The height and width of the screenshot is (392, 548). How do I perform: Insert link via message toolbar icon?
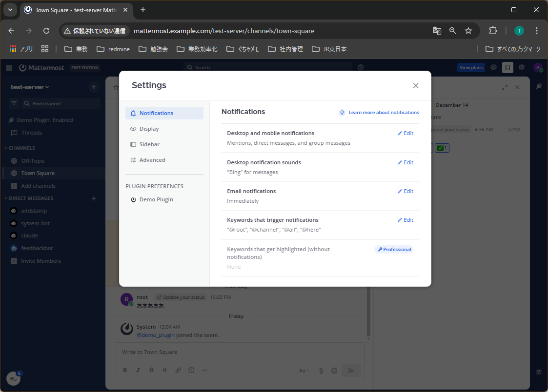tap(178, 370)
